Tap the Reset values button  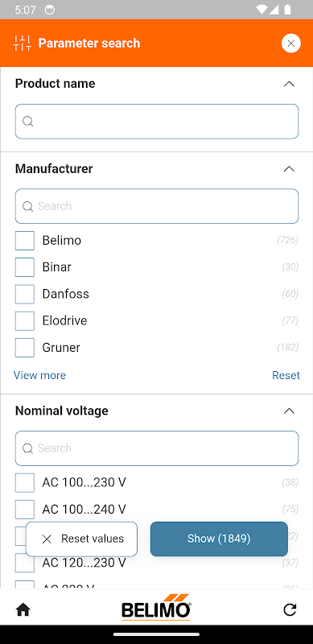pyautogui.click(x=81, y=539)
